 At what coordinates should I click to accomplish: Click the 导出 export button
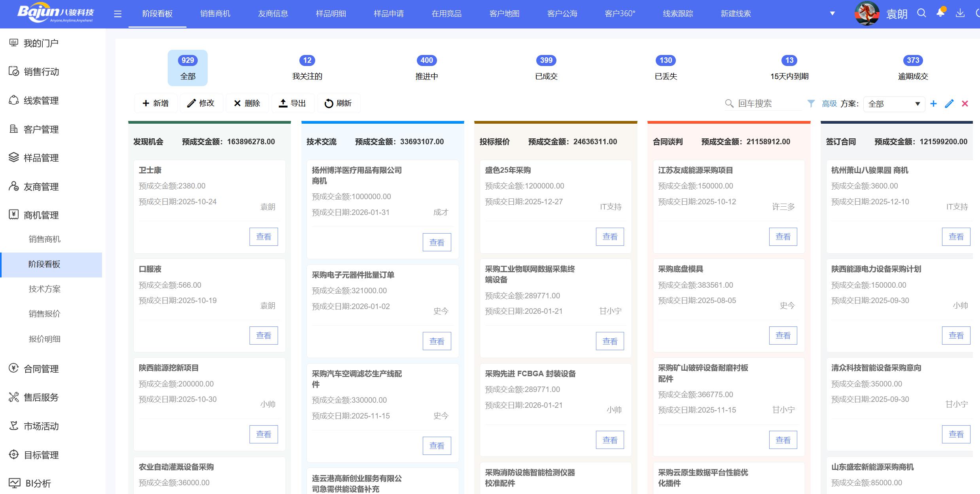click(x=292, y=104)
